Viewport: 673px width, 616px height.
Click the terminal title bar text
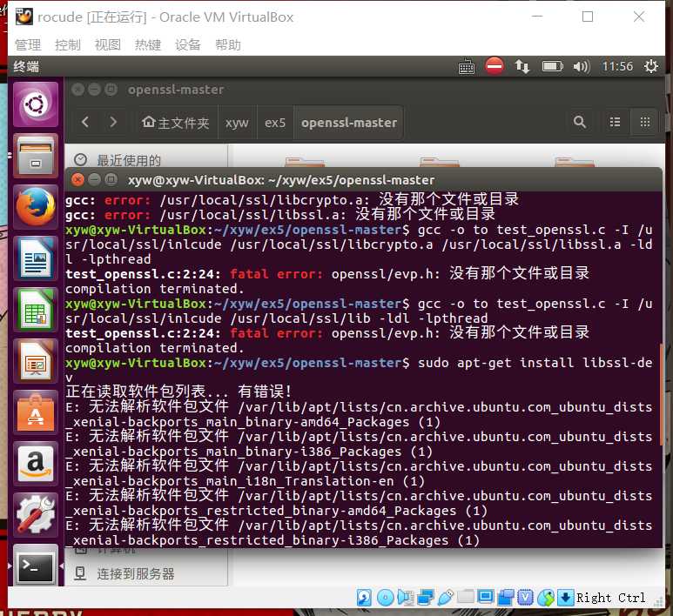point(281,180)
